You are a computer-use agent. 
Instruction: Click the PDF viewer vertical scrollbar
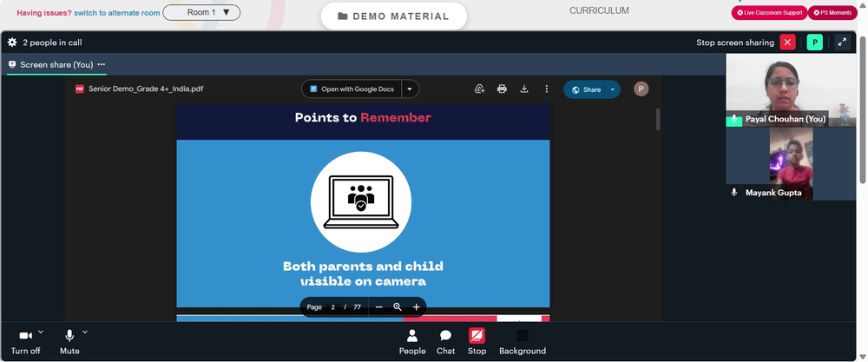(x=658, y=119)
